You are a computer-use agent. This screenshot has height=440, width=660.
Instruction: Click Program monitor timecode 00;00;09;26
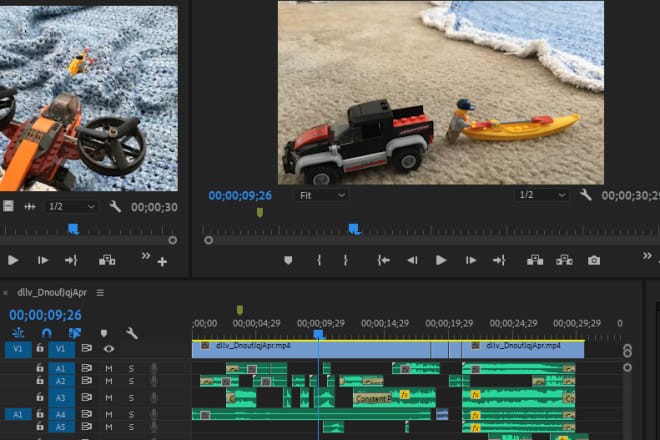(240, 195)
